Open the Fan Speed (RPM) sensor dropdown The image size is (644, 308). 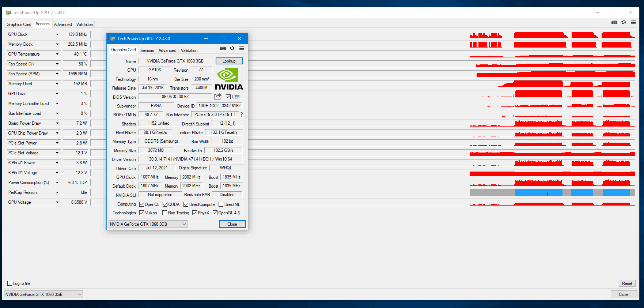pyautogui.click(x=57, y=74)
